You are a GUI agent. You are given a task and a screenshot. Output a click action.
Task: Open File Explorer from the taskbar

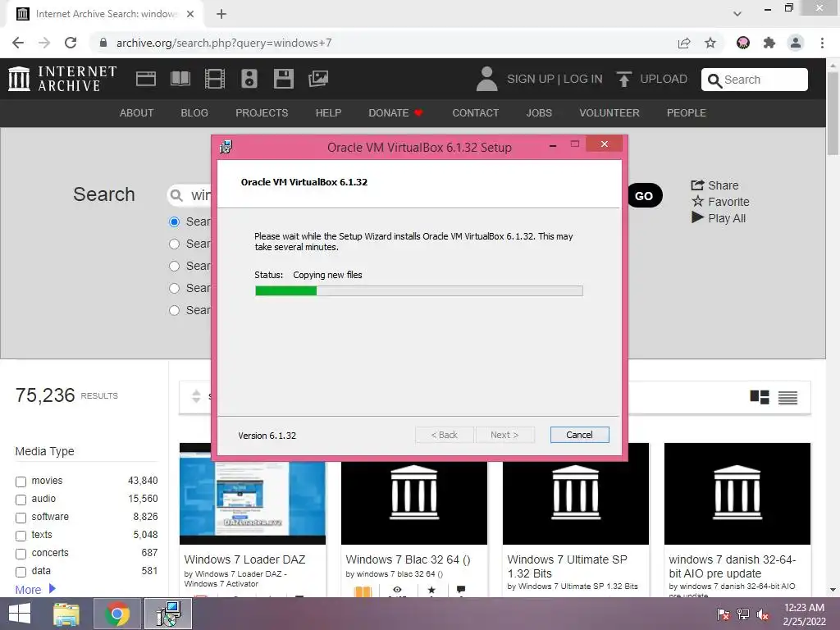pos(66,614)
